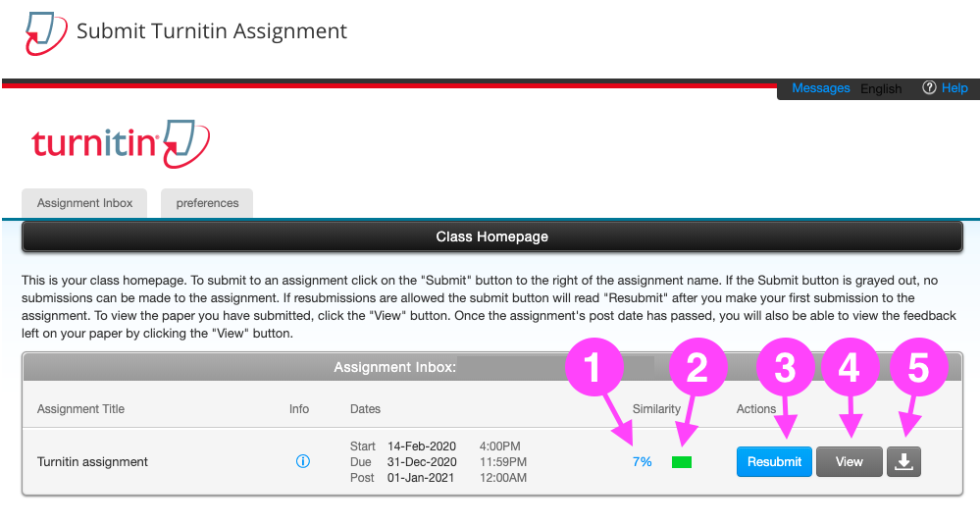Image resolution: width=980 pixels, height=525 pixels.
Task: Open the Messages link
Action: (x=820, y=88)
